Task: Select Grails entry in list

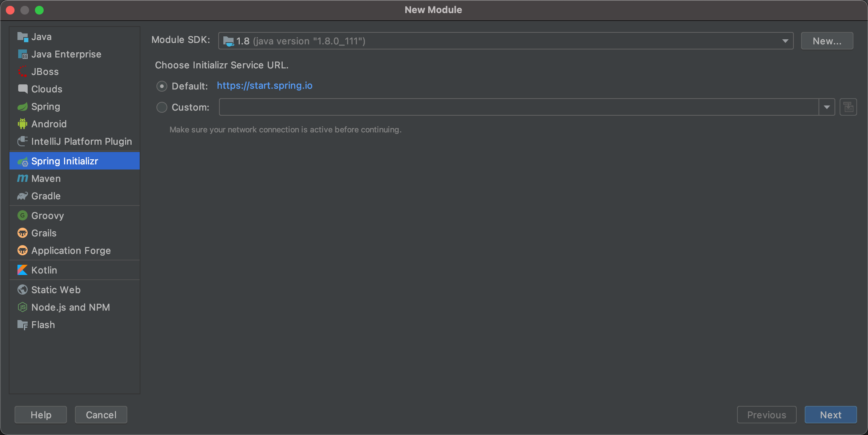Action: pos(75,233)
